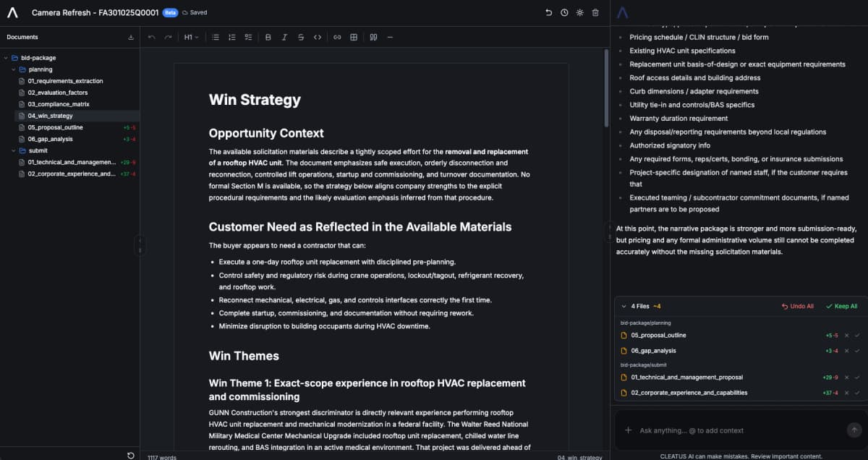Insert a checklist with the task list icon
Viewport: 868px width, 460px height.
point(248,38)
